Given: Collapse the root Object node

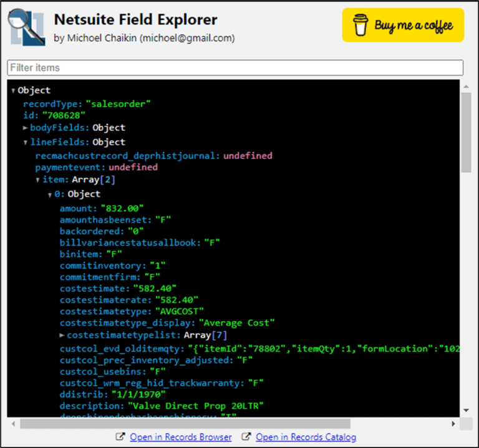Looking at the screenshot, I should coord(13,90).
